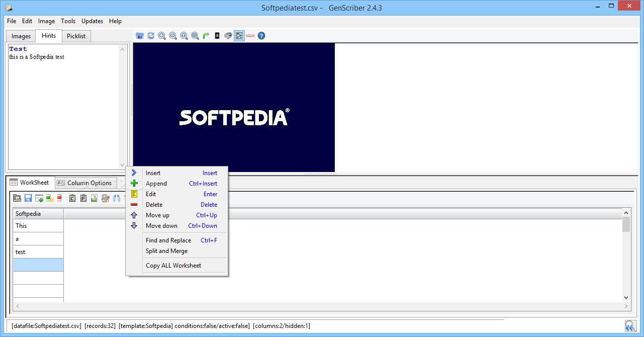The image size is (644, 337).
Task: Open the Help menu
Action: (x=116, y=21)
